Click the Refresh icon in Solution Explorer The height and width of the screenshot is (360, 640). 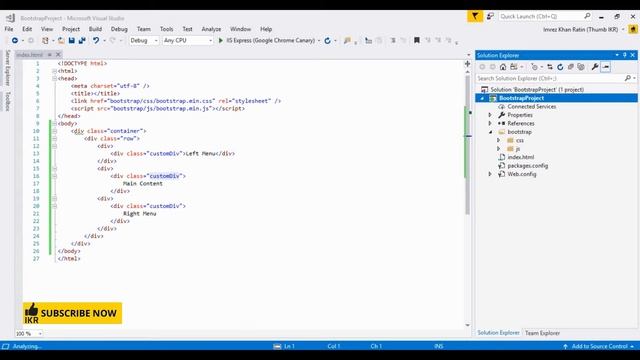560,67
